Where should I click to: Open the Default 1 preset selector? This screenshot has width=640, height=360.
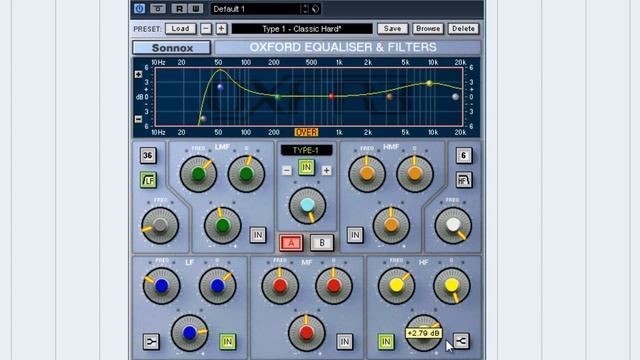point(256,9)
